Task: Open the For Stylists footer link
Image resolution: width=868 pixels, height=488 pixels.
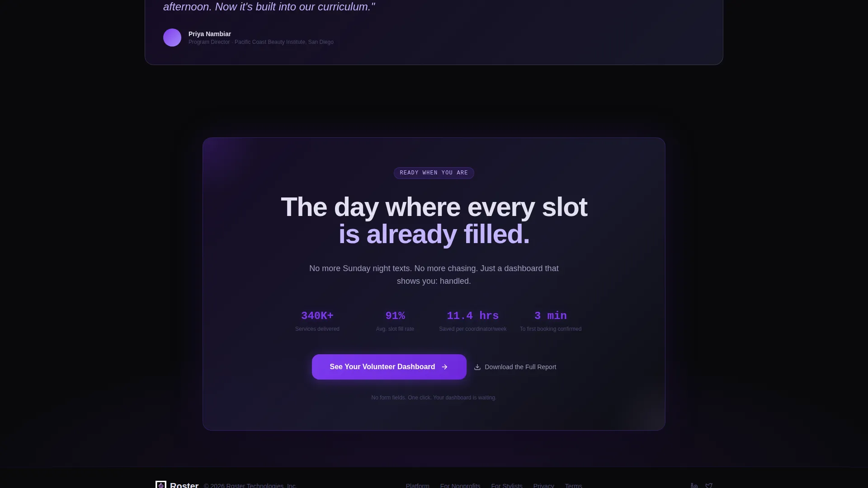Action: [507, 485]
